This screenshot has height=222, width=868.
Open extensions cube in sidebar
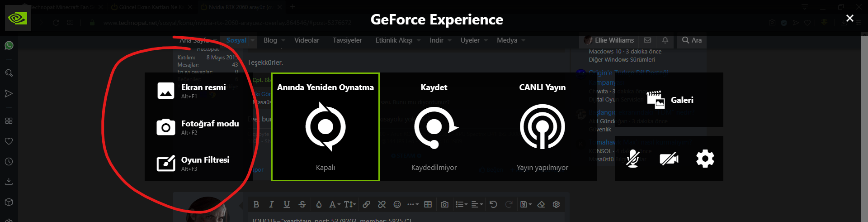(x=9, y=202)
